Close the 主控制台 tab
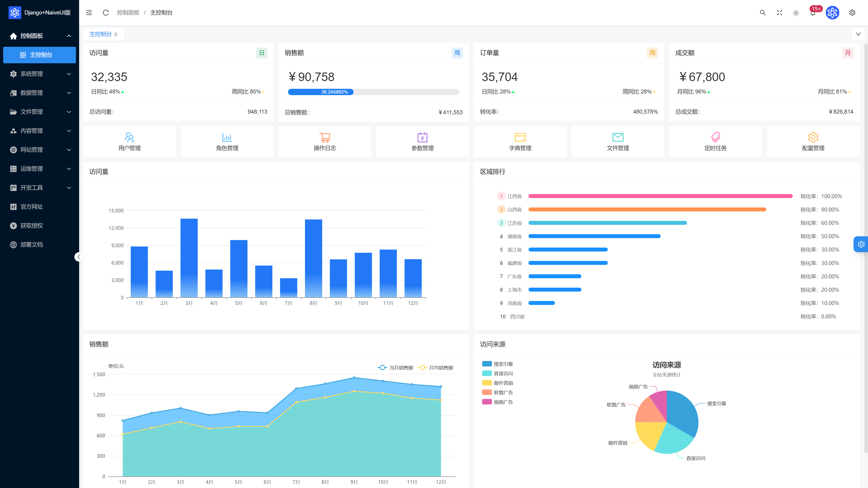The width and height of the screenshot is (868, 488). pos(116,34)
